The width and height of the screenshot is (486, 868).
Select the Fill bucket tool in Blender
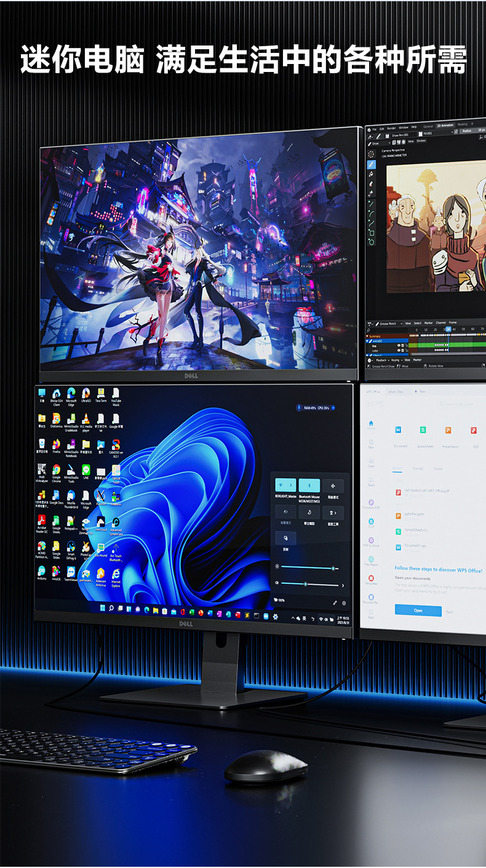(x=372, y=174)
